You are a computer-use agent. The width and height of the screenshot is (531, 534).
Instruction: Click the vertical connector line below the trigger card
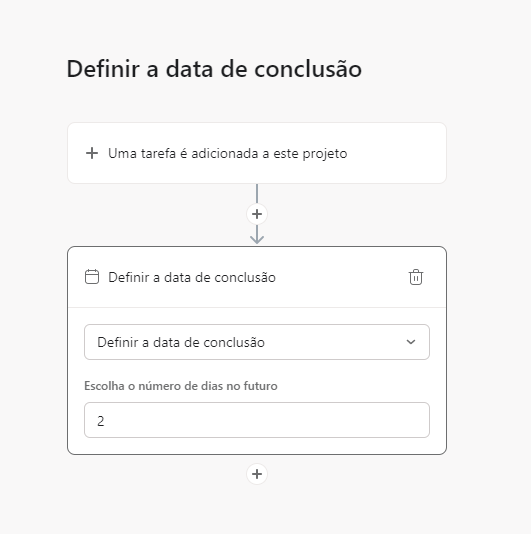pos(257,193)
